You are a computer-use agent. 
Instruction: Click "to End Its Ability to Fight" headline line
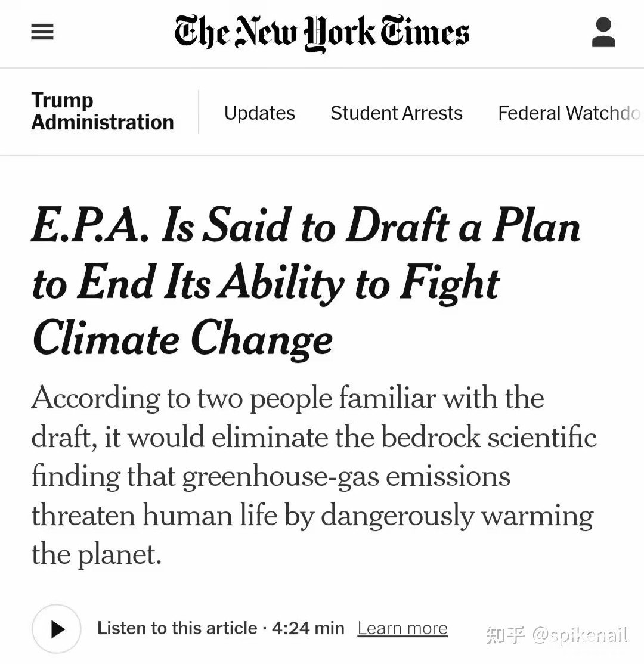(x=265, y=283)
